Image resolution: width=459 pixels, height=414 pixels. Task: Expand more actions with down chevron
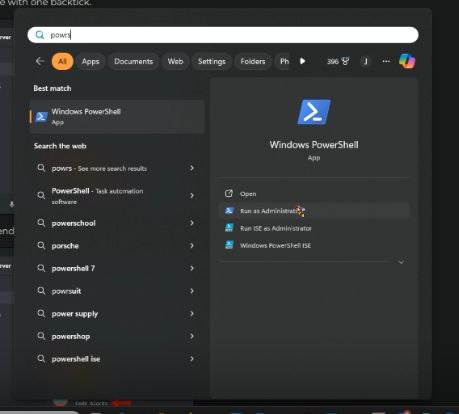coord(401,262)
